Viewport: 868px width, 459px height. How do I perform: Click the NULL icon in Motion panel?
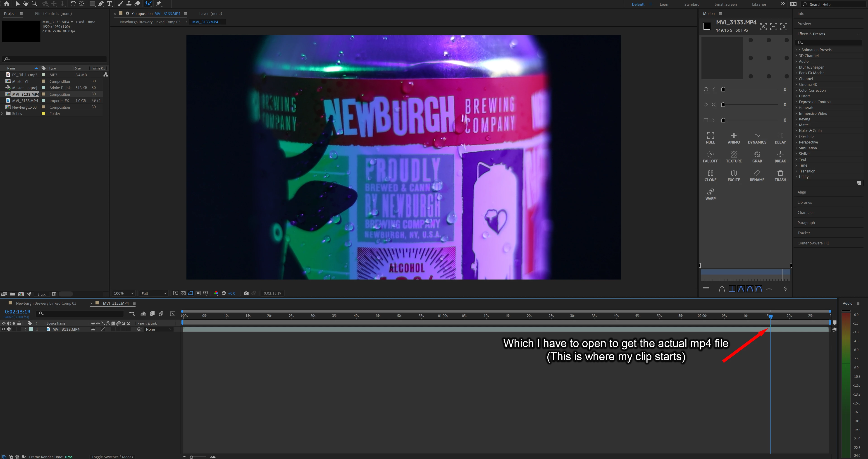pos(710,138)
